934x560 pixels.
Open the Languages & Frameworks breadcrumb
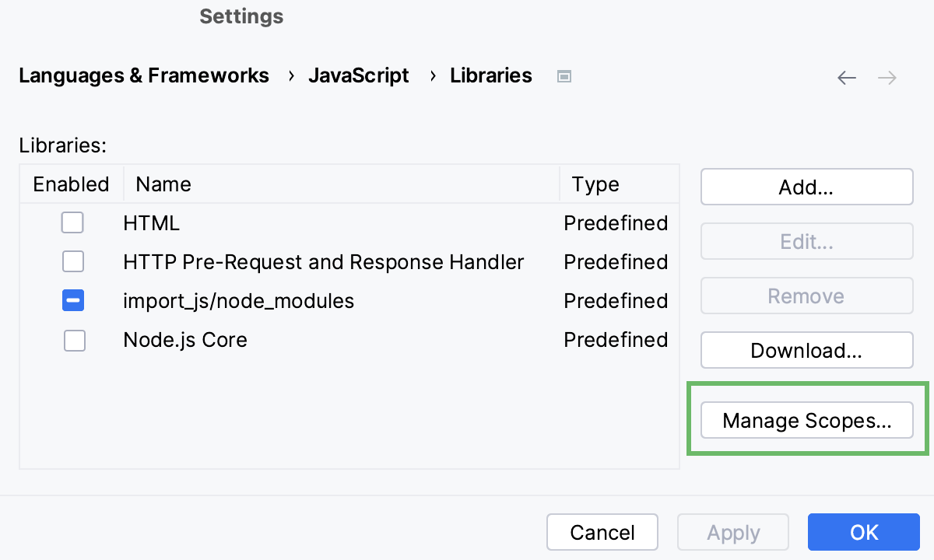(x=144, y=75)
